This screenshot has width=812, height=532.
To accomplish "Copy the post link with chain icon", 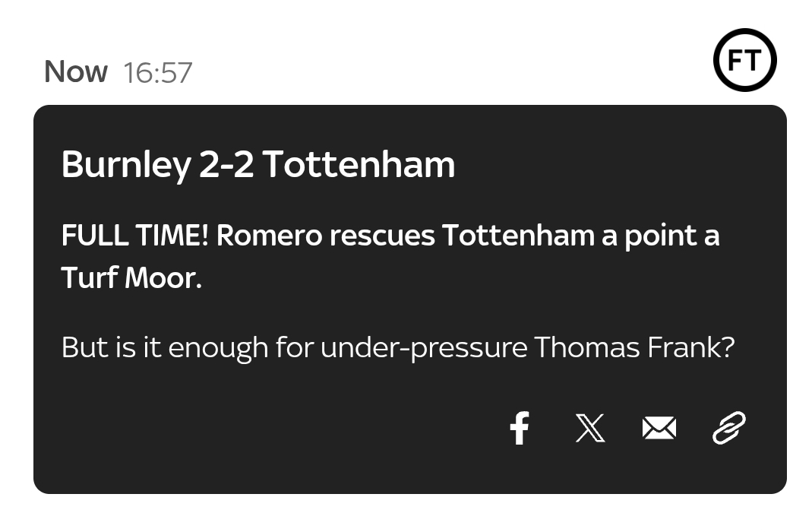I will tap(728, 428).
